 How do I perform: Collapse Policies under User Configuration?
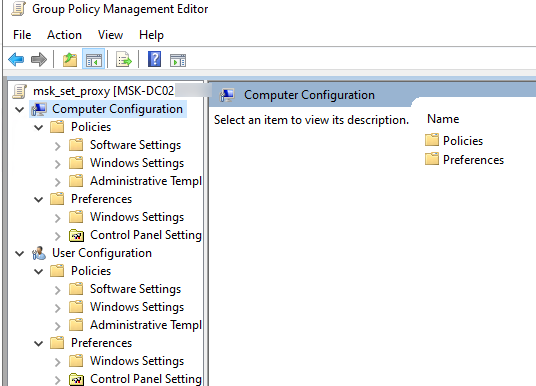click(39, 272)
